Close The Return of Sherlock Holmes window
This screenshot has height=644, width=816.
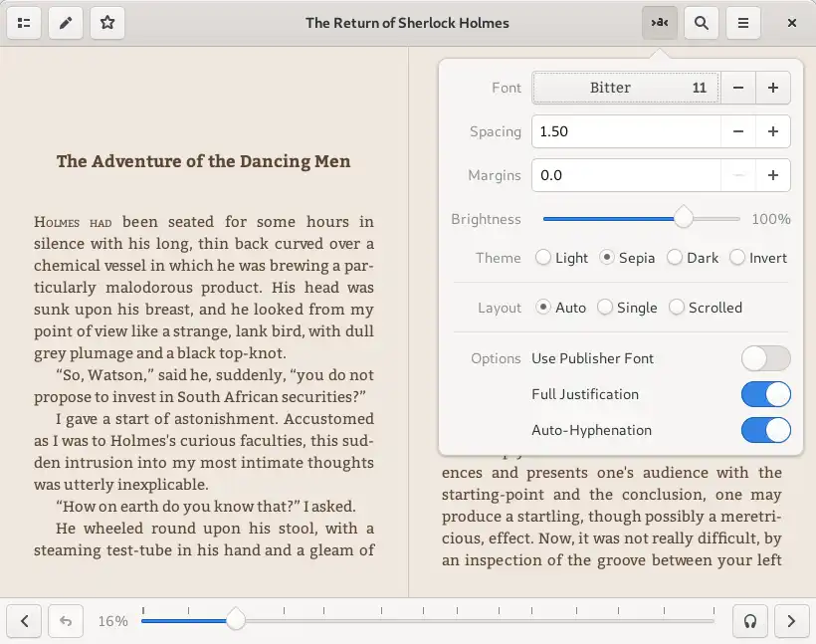pos(791,23)
